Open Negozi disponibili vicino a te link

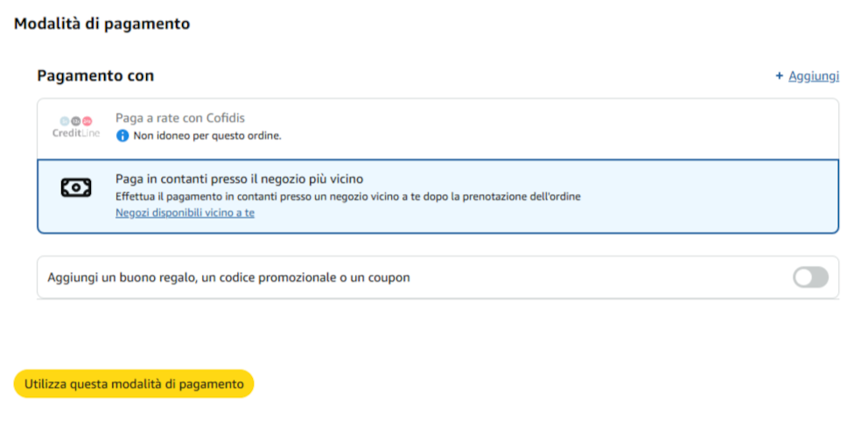(185, 213)
